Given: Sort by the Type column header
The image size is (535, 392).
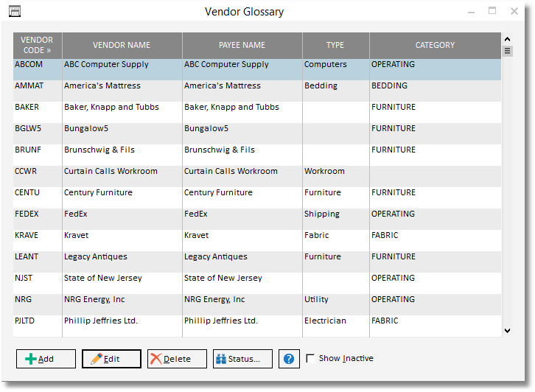Looking at the screenshot, I should click(x=336, y=45).
